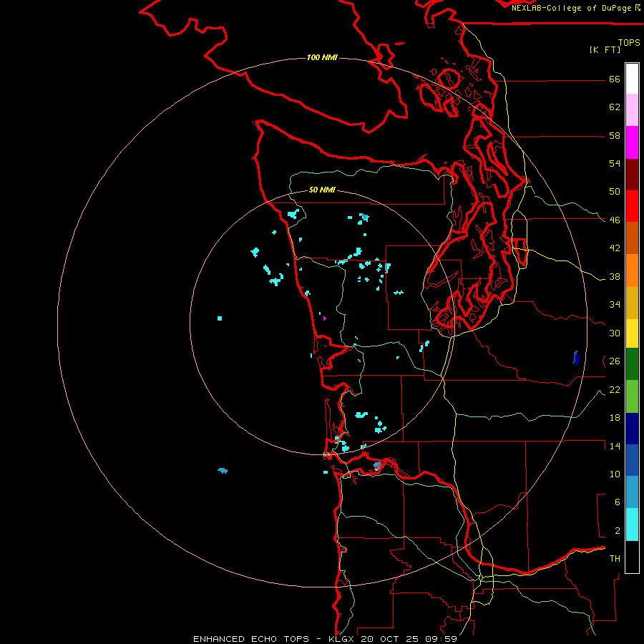
Task: Click the 2 legend value
Action: tap(618, 531)
